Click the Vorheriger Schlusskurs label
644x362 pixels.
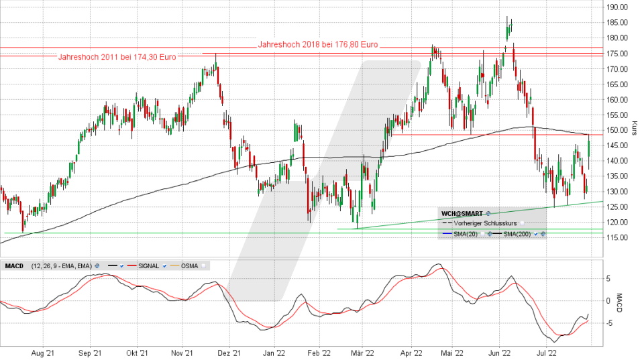pyautogui.click(x=486, y=223)
